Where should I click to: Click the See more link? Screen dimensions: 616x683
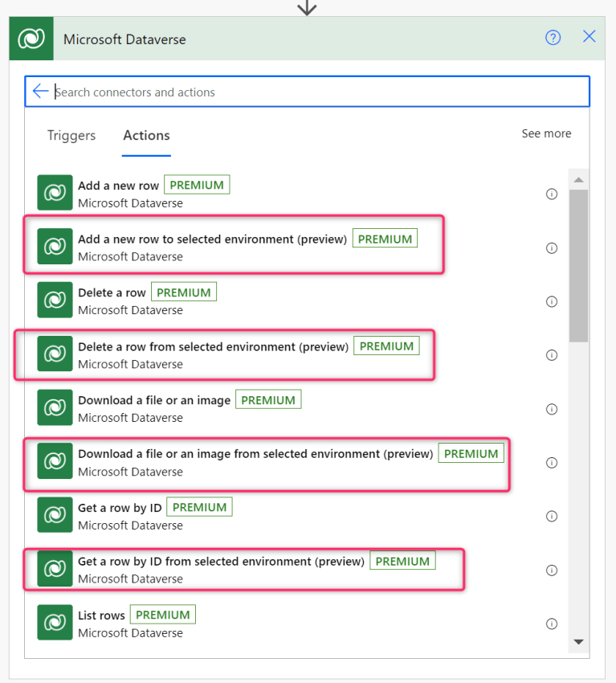coord(546,133)
